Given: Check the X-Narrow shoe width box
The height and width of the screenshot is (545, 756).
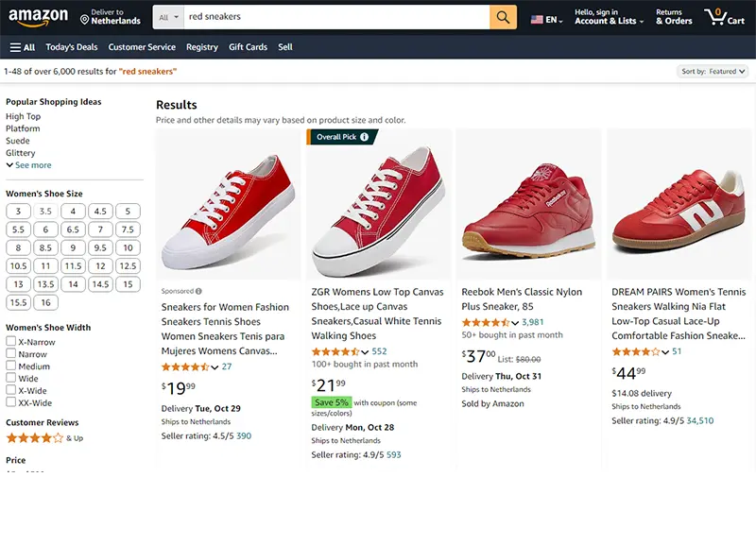Looking at the screenshot, I should tap(11, 342).
